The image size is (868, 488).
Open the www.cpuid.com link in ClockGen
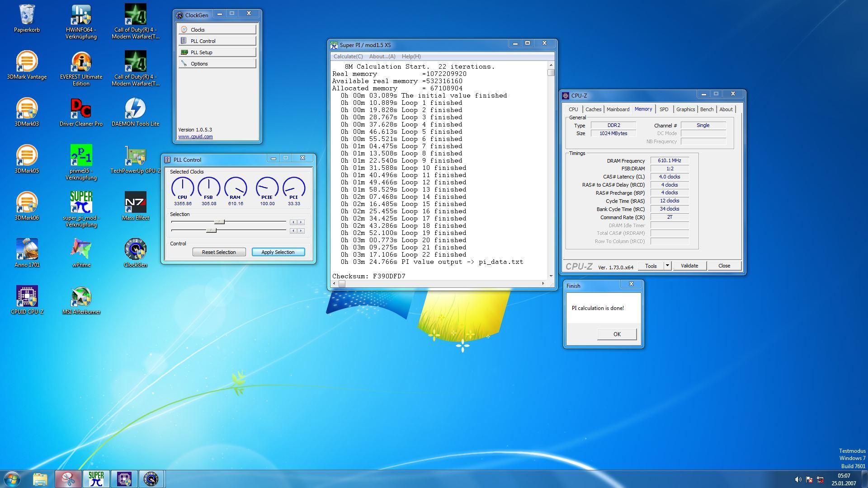coord(195,136)
